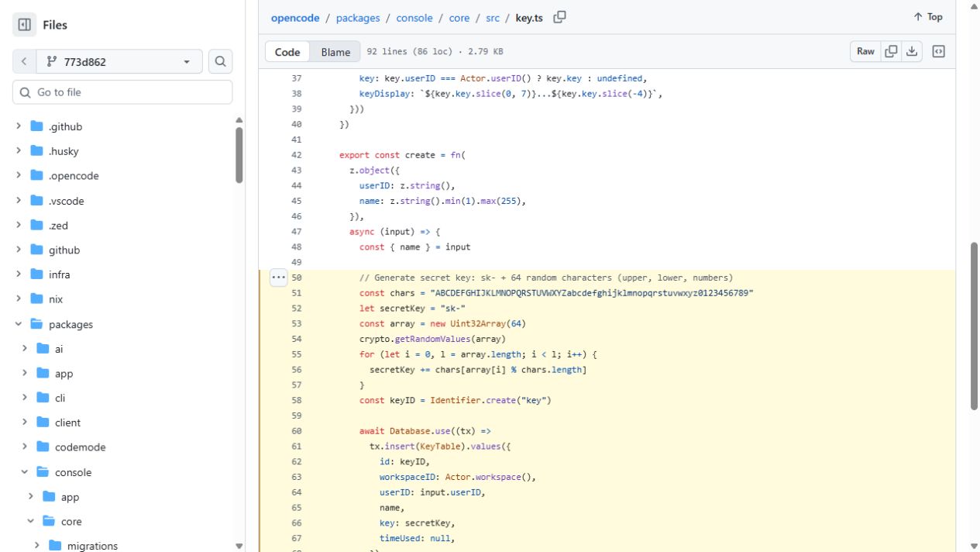This screenshot has width=980, height=552.
Task: Collapse the packages folder chevron
Action: [19, 324]
